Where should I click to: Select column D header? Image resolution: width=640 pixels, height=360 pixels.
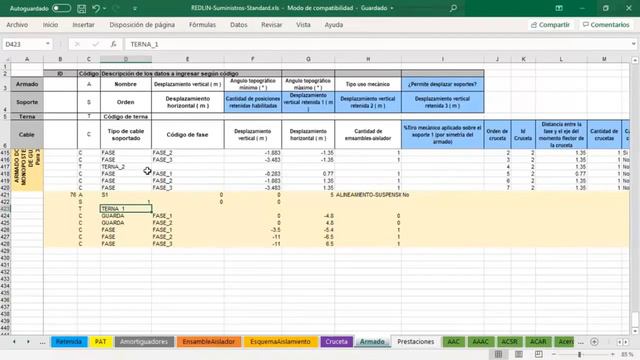point(126,59)
